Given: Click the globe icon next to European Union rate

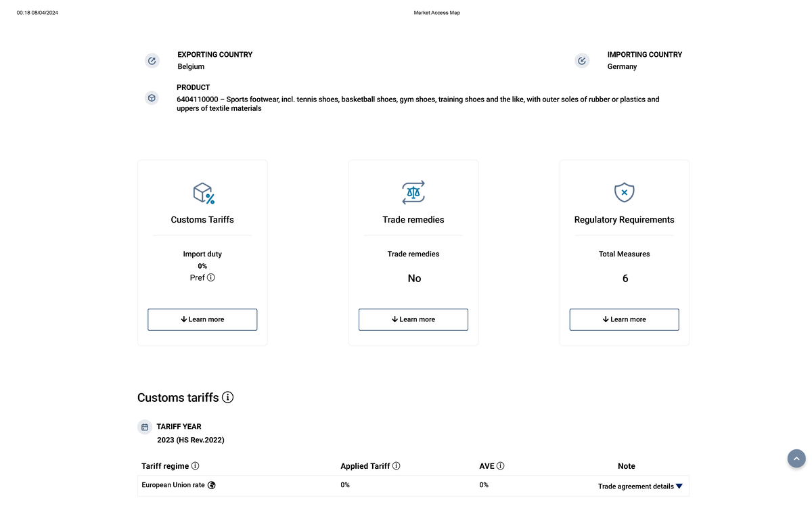Looking at the screenshot, I should click(x=212, y=485).
